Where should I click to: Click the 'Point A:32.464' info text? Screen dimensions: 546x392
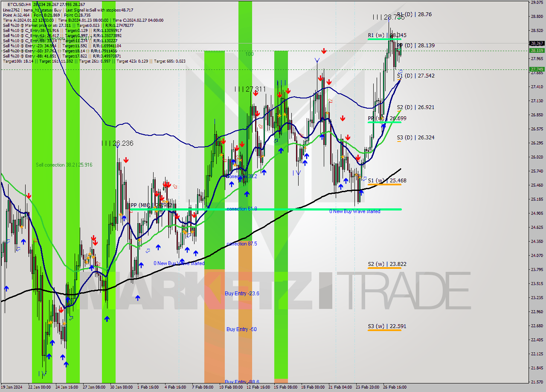point(16,15)
